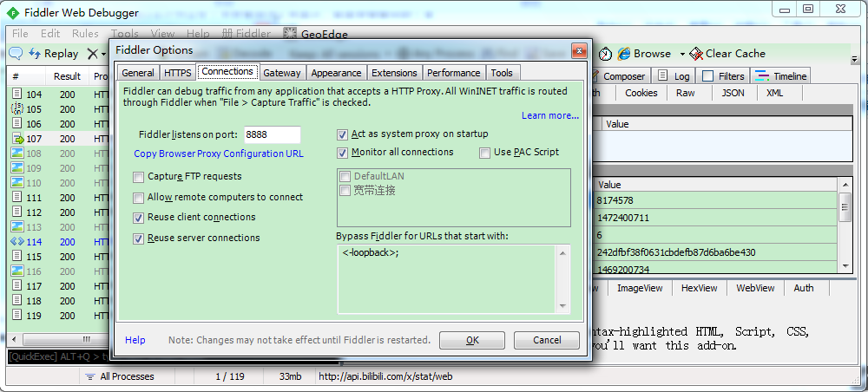Click the Browse Internet Explorer toolbar button
Image resolution: width=868 pixels, height=392 pixels.
point(644,54)
